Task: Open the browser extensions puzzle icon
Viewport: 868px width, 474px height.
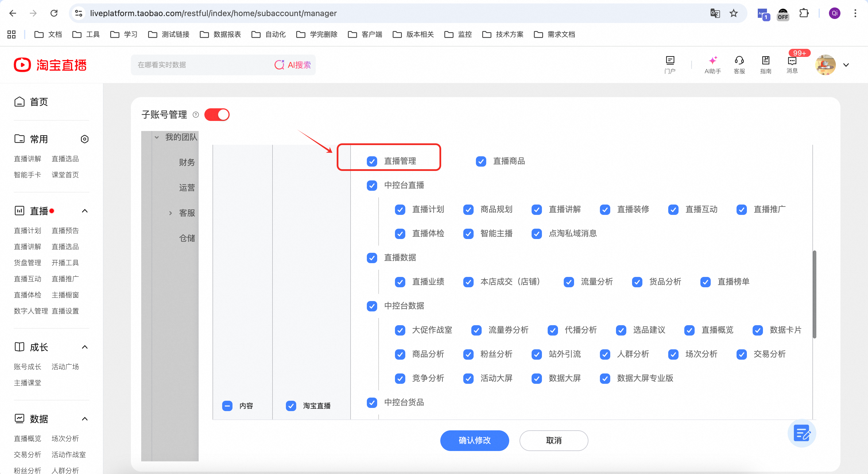Action: (804, 13)
